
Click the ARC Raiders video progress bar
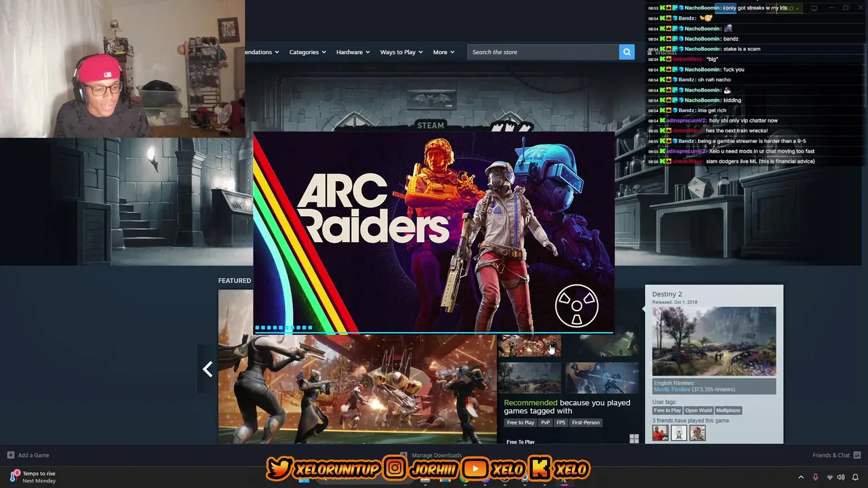tap(434, 332)
